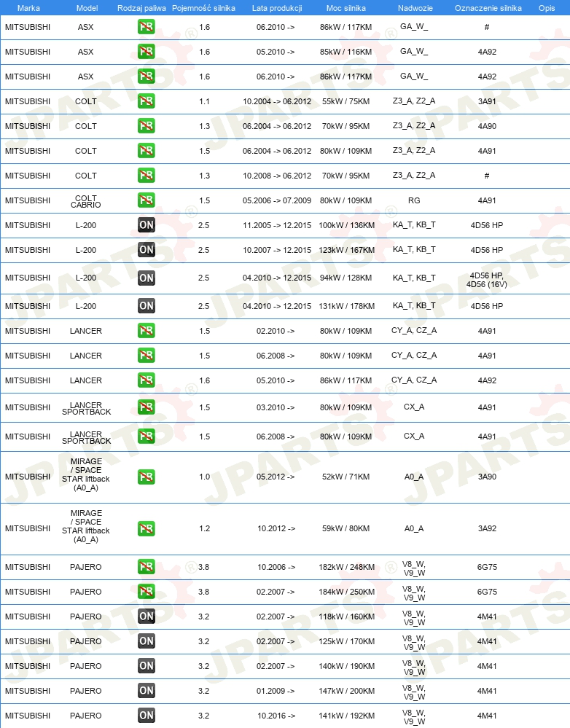Click diesel ON icon in PAJERO 125kW row
Image resolution: width=570 pixels, height=728 pixels.
point(147,641)
